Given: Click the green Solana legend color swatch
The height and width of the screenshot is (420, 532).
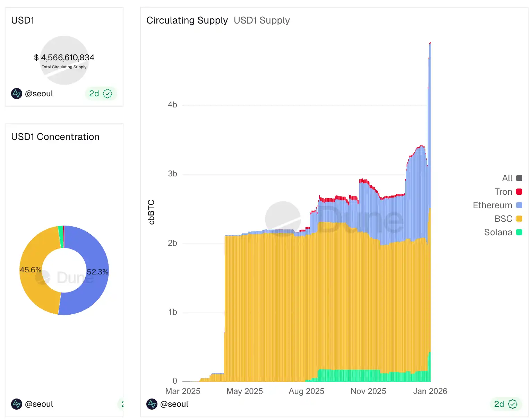Looking at the screenshot, I should (519, 233).
